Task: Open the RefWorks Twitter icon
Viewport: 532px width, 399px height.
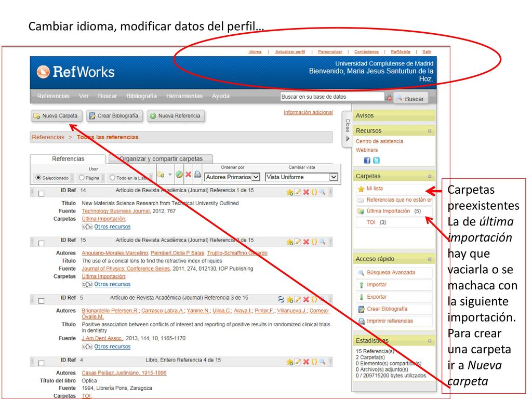Action: 376,160
